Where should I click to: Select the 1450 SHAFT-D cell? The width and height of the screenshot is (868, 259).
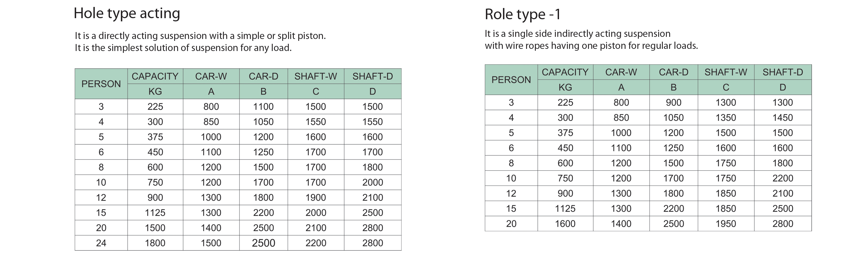(x=782, y=118)
